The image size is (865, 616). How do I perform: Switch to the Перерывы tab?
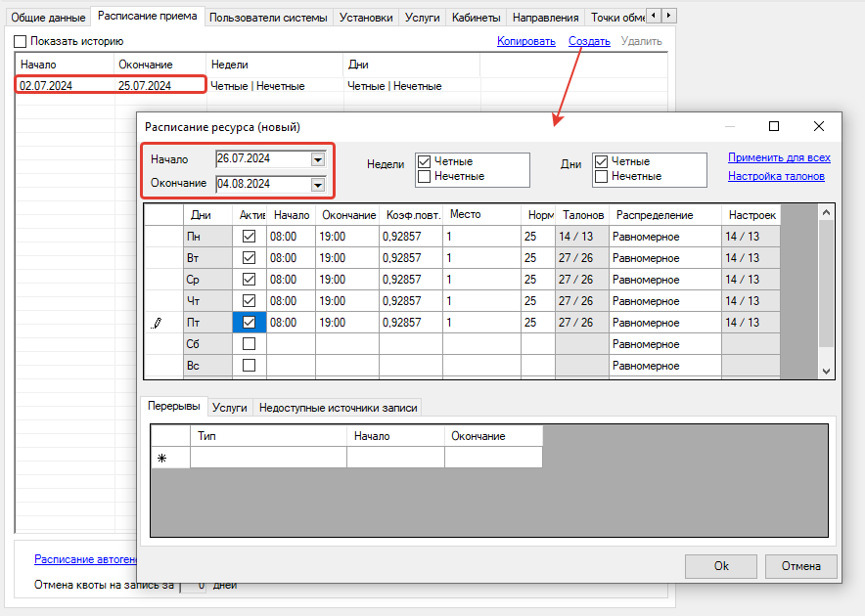pyautogui.click(x=174, y=406)
